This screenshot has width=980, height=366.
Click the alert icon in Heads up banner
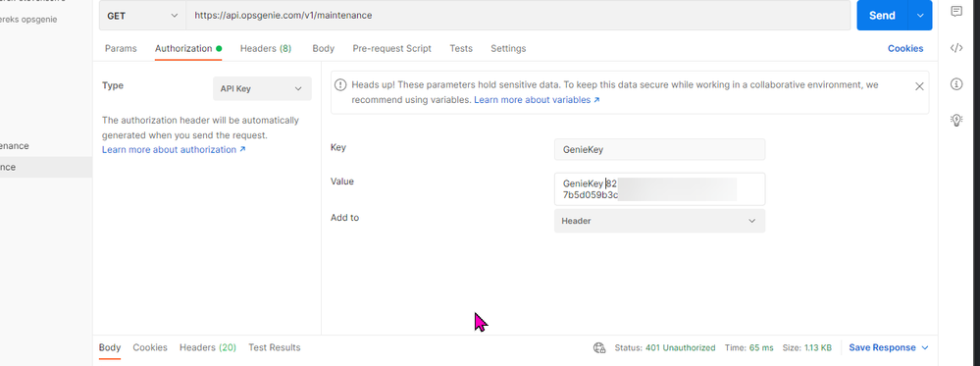point(340,84)
